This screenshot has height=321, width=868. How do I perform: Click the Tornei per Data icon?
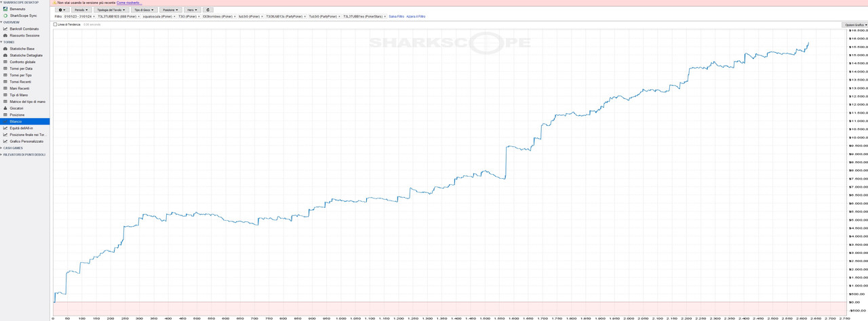[5, 68]
